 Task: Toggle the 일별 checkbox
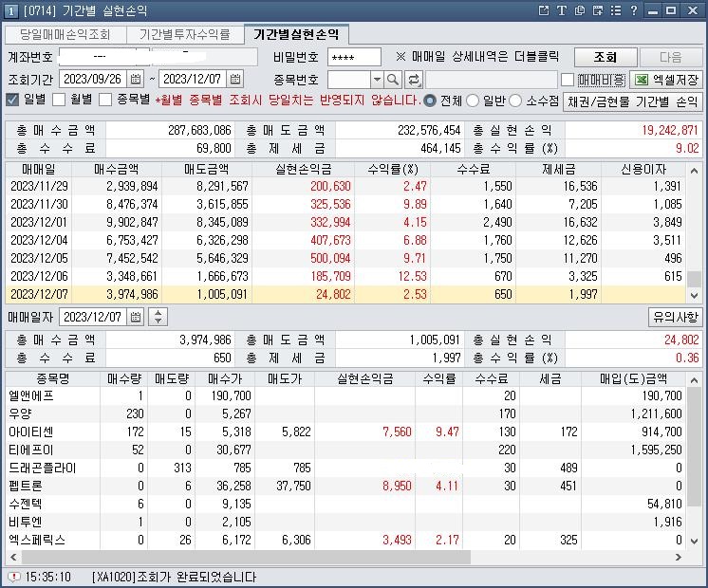[12, 100]
